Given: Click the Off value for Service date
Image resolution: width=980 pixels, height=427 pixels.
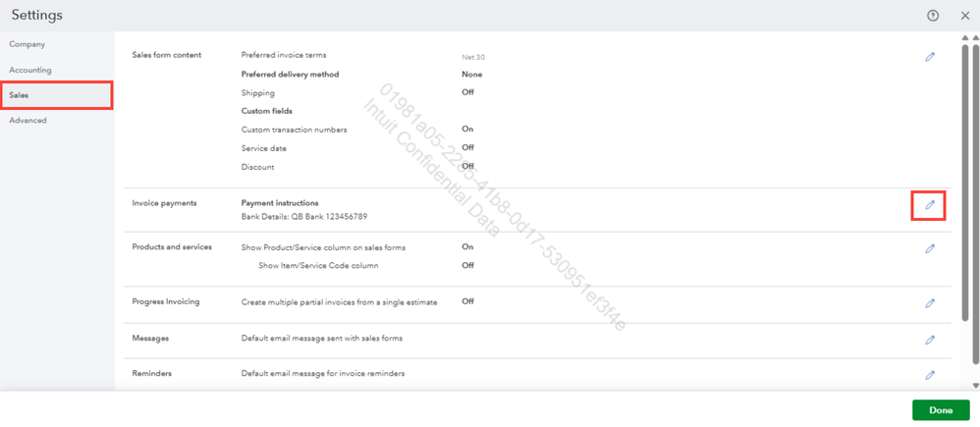Looking at the screenshot, I should click(x=467, y=147).
